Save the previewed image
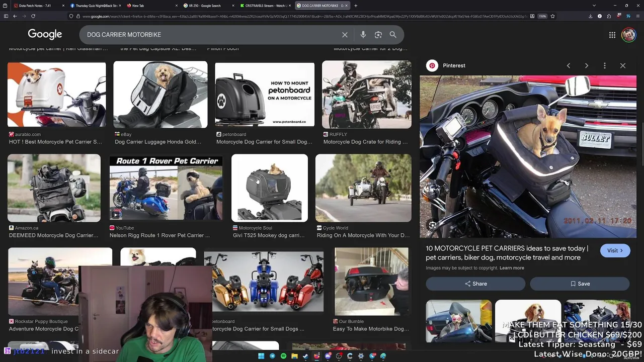Viewport: 644px width, 362px height. point(580,284)
